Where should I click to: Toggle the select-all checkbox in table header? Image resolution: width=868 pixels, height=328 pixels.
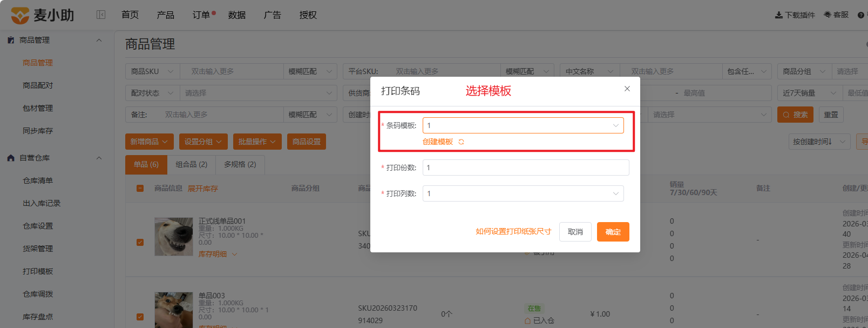tap(140, 189)
